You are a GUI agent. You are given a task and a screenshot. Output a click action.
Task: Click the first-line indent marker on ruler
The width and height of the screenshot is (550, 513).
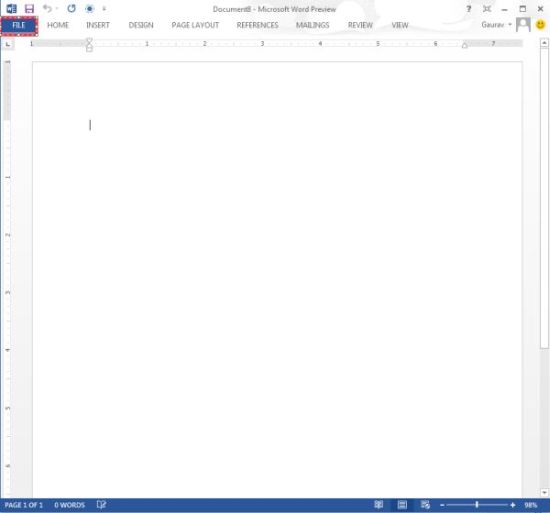coord(89,40)
